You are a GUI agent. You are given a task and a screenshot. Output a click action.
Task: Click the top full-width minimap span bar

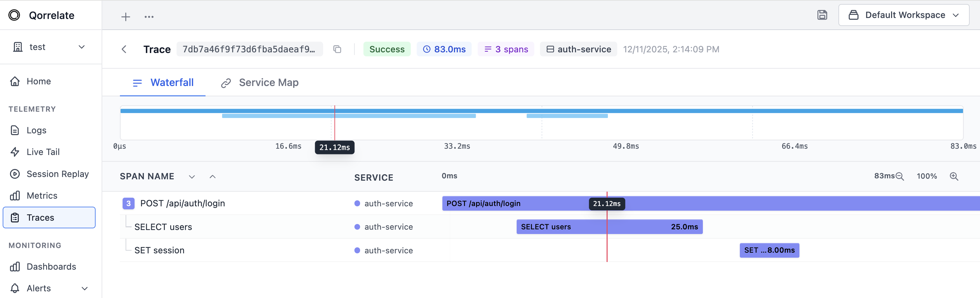pyautogui.click(x=542, y=111)
